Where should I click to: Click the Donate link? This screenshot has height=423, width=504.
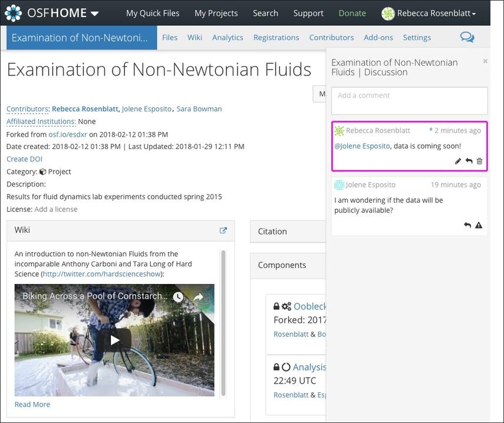[x=352, y=13]
